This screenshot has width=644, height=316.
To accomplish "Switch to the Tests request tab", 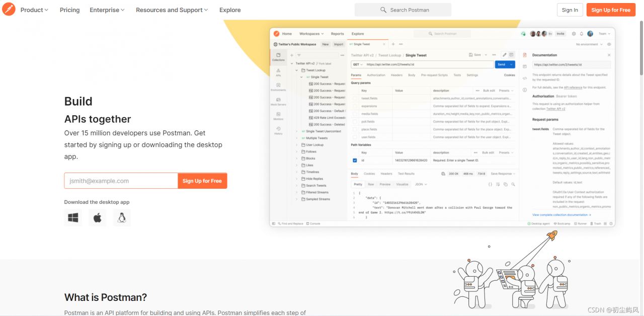I will [x=457, y=75].
